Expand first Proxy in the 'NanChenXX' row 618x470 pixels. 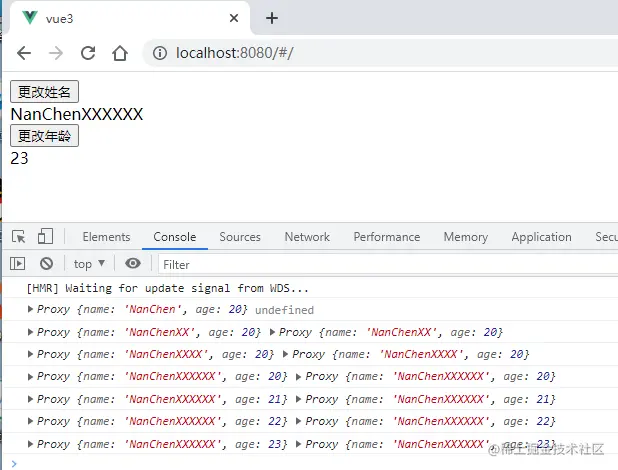pyautogui.click(x=30, y=332)
